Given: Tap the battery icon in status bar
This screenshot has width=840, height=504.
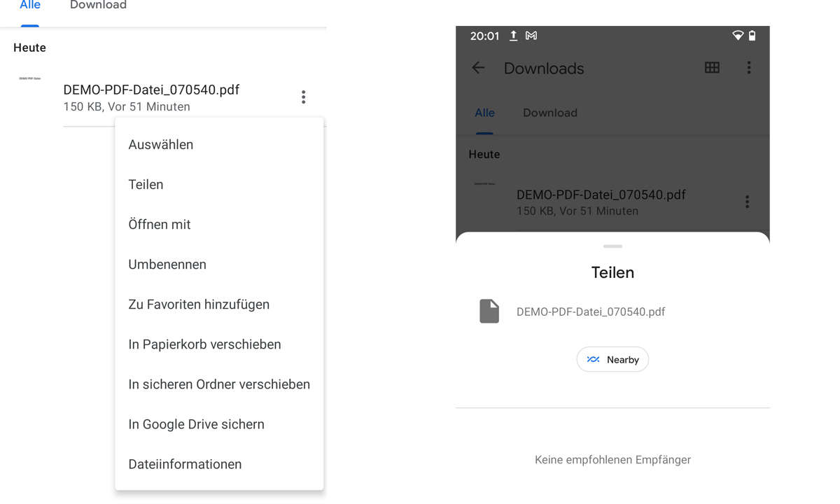Looking at the screenshot, I should coord(752,36).
